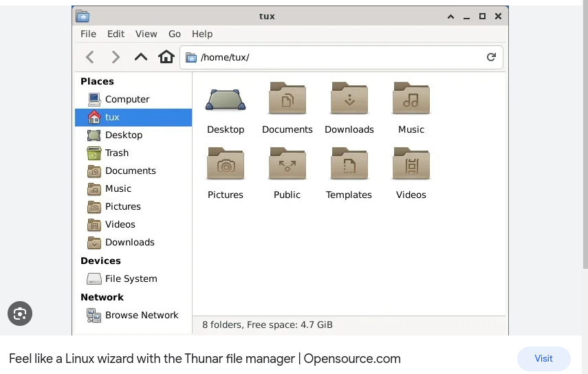
Task: Open the Go menu
Action: pyautogui.click(x=175, y=34)
